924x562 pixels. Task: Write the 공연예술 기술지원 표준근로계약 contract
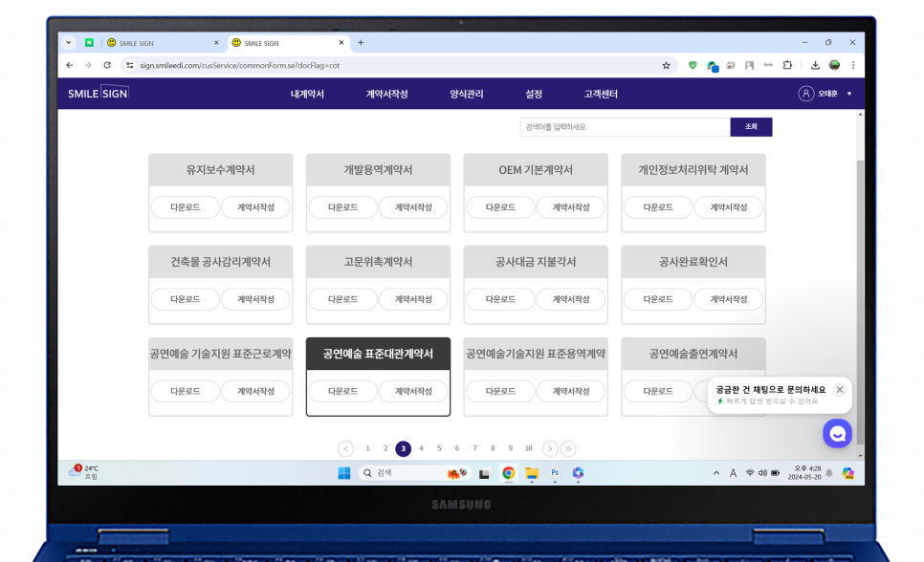pos(255,391)
